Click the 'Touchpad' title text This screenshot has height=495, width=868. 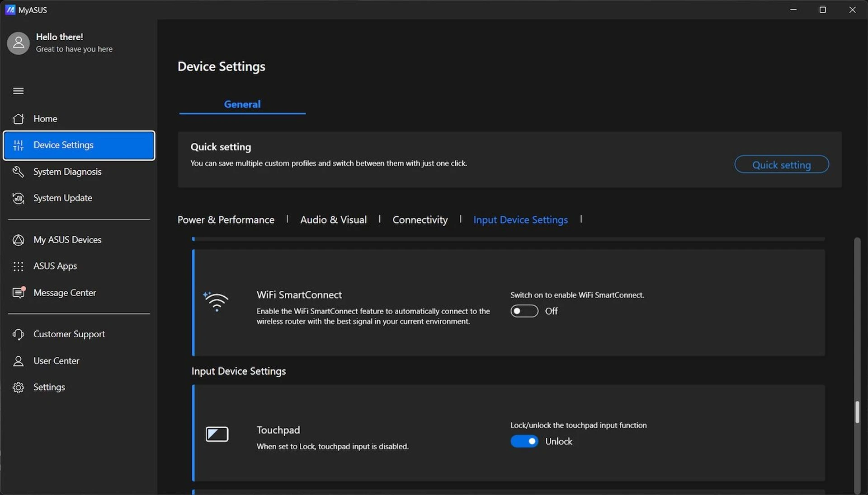[x=278, y=430]
